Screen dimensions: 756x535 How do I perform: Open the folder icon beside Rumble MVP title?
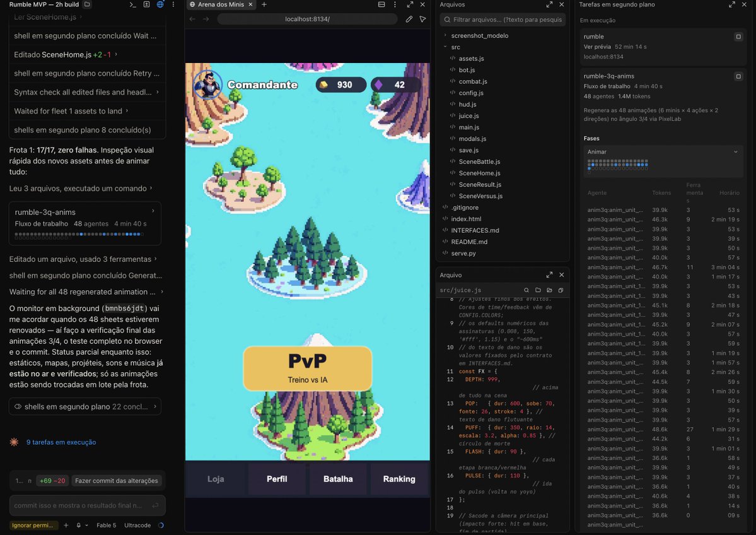(87, 4)
